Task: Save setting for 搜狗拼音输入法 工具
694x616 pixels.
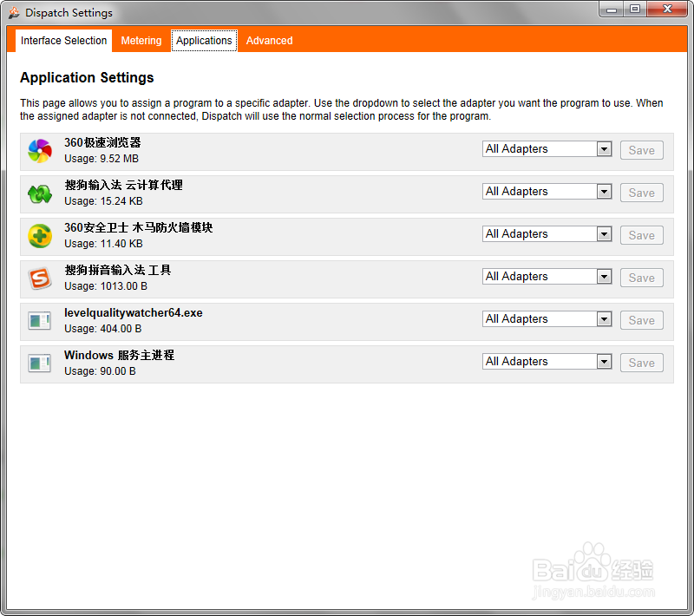Action: click(641, 278)
